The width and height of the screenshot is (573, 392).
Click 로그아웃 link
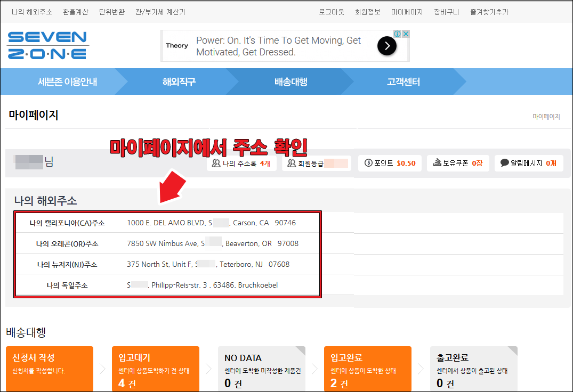tap(332, 12)
